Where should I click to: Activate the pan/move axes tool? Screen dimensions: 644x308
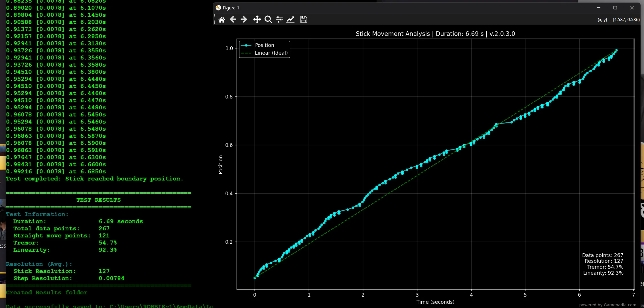click(257, 19)
